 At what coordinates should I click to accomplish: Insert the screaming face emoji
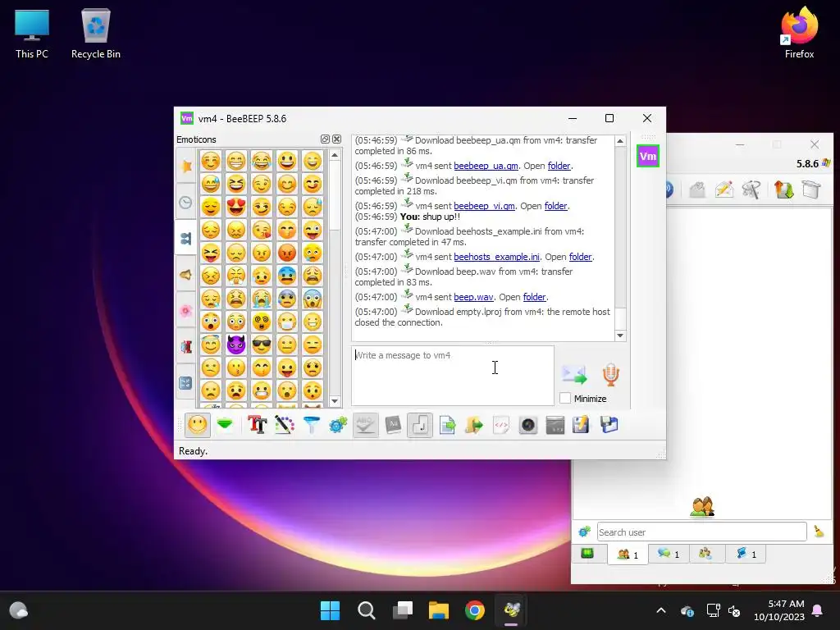[x=313, y=299]
